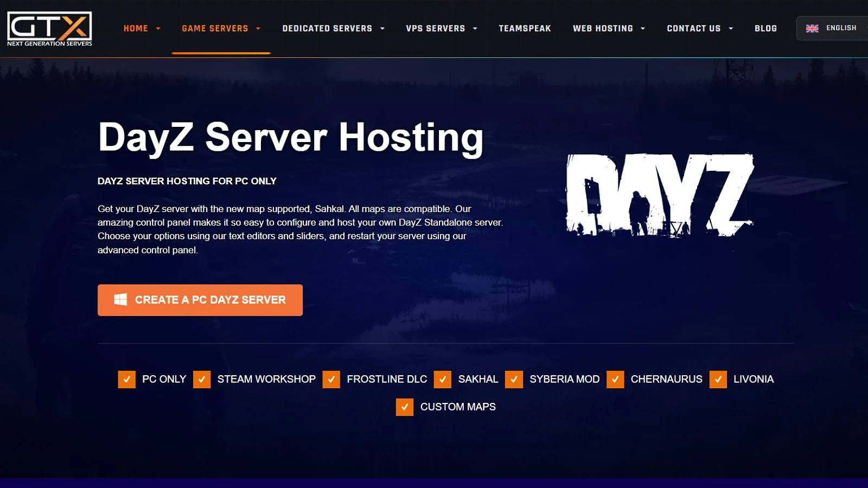
Task: Open the English language selector
Action: point(832,28)
